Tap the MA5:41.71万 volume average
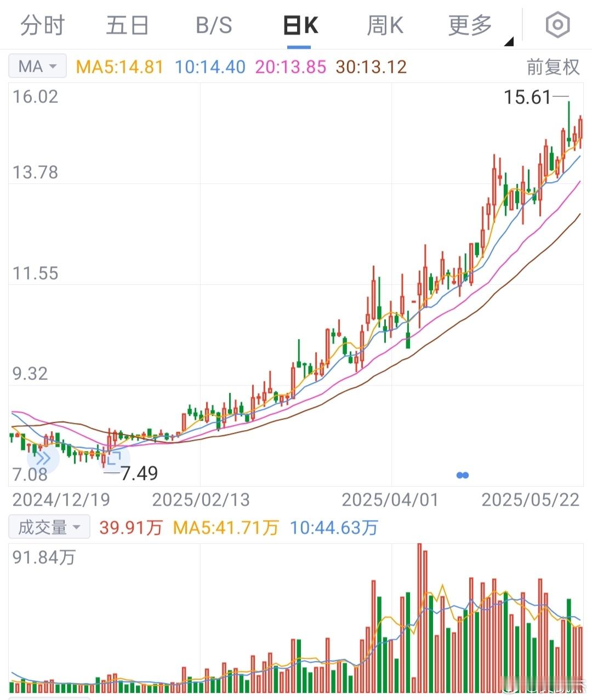The width and height of the screenshot is (592, 700). (x=226, y=528)
